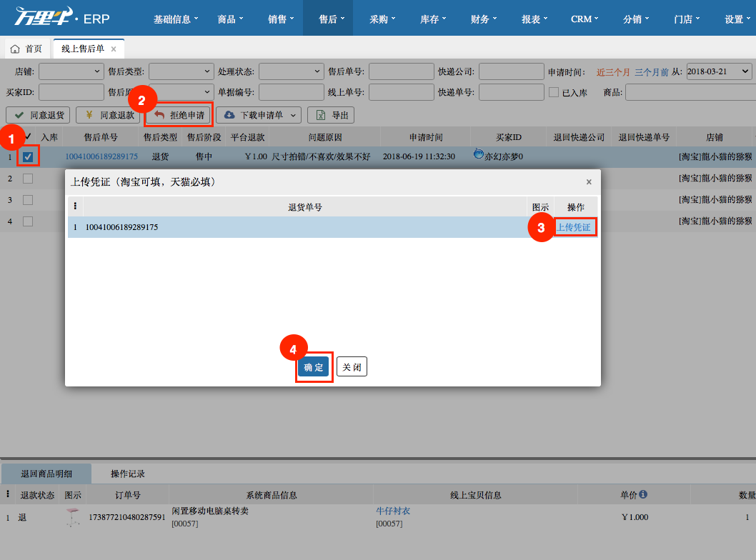Switch to the 操作记录 tab

tap(128, 474)
